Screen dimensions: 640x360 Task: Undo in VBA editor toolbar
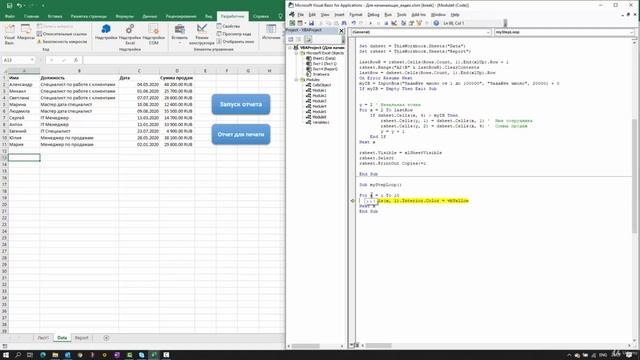(x=354, y=23)
